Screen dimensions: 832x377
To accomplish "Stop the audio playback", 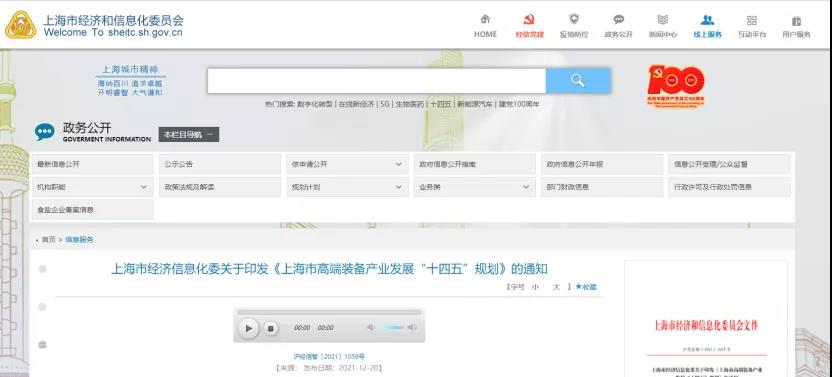I will 270,328.
